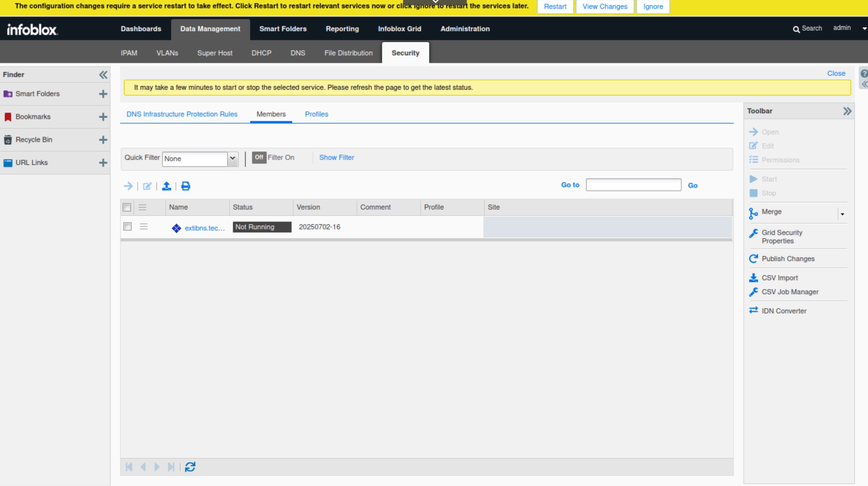Open the Administration menu
The image size is (868, 486).
(x=465, y=29)
